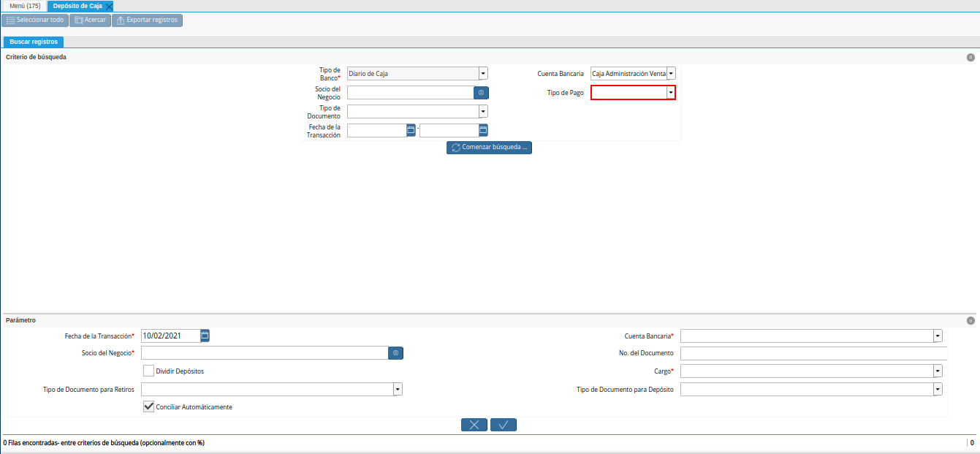Click the start date input in search criteria

[x=376, y=130]
